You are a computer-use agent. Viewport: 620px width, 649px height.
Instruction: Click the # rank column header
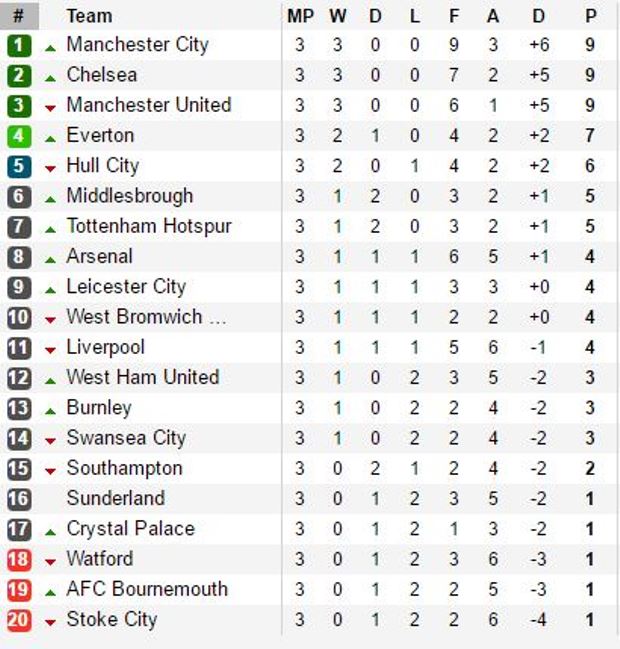19,16
